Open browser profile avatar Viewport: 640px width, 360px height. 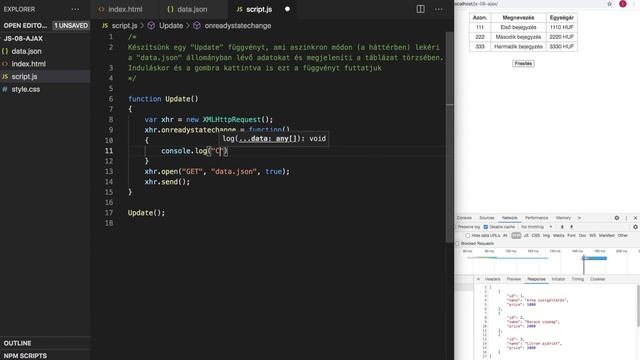click(x=623, y=4)
